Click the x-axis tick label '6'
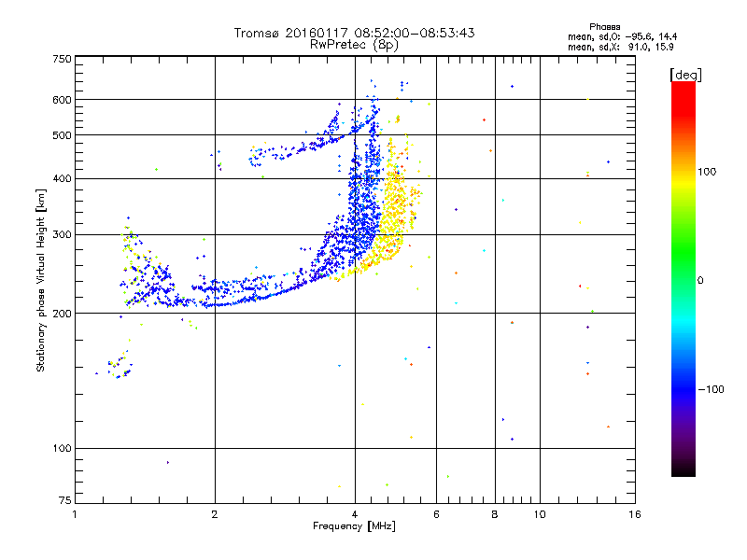The image size is (747, 560). [x=436, y=514]
